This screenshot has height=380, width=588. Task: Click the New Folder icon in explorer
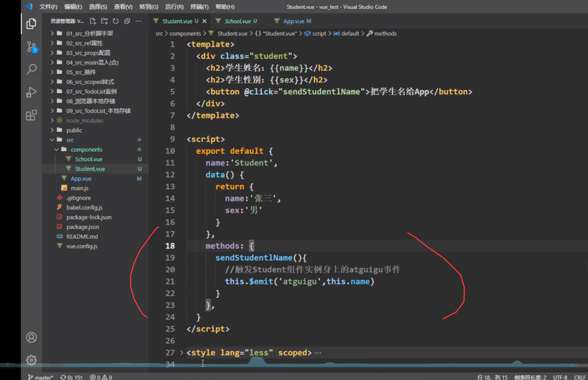tap(104, 21)
